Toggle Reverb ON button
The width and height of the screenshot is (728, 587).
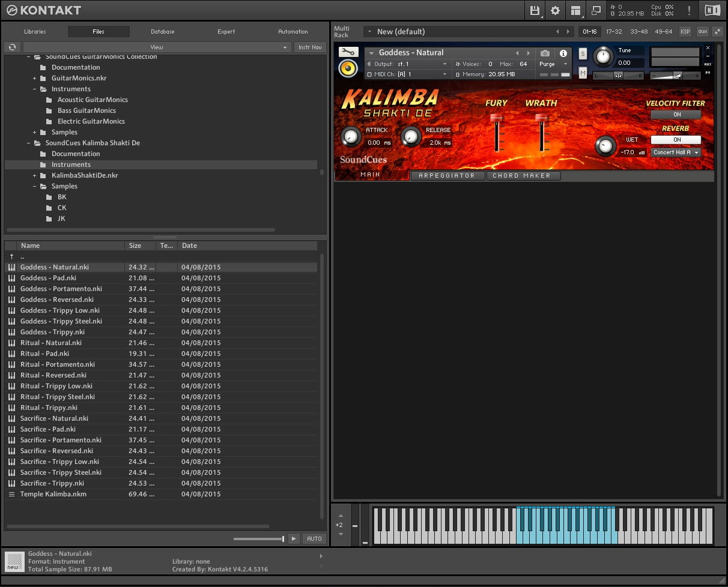676,140
